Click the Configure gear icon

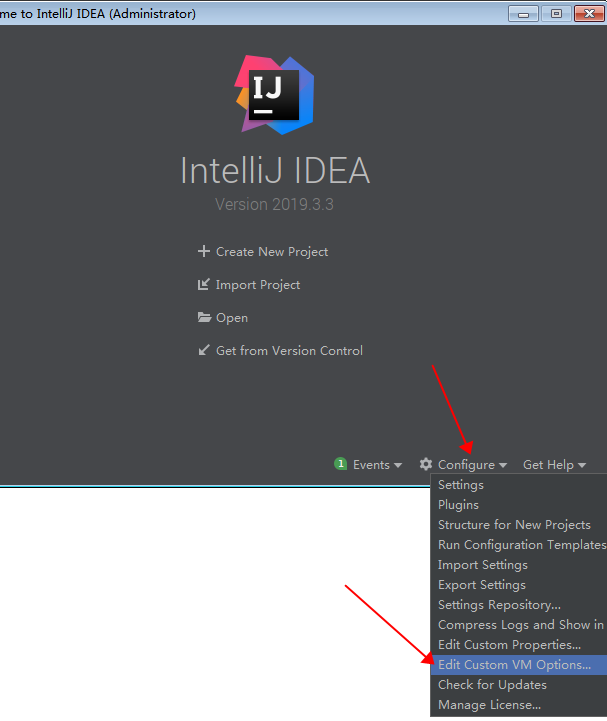pos(426,465)
